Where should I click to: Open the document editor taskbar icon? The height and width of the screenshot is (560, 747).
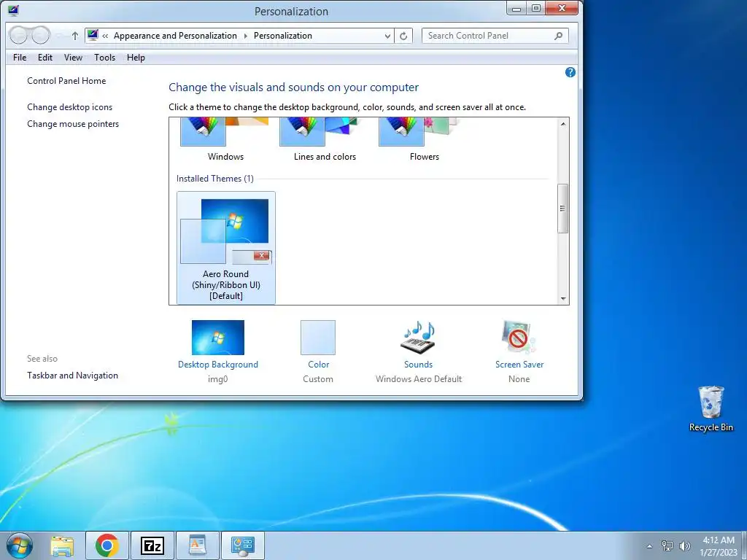197,545
